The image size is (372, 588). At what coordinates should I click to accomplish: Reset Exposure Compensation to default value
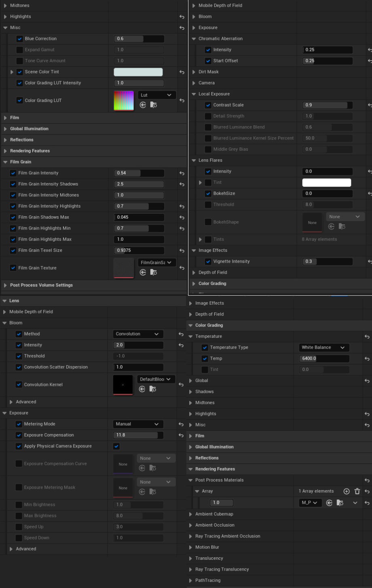click(181, 435)
